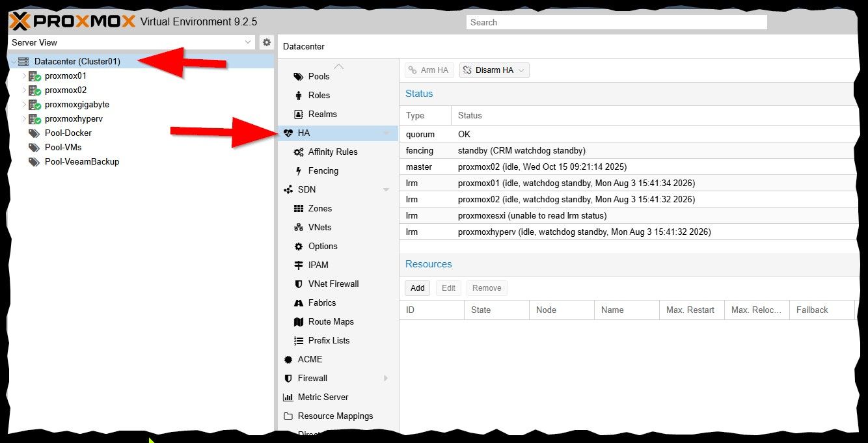868x443 pixels.
Task: Open the Zones menu item
Action: (x=338, y=209)
